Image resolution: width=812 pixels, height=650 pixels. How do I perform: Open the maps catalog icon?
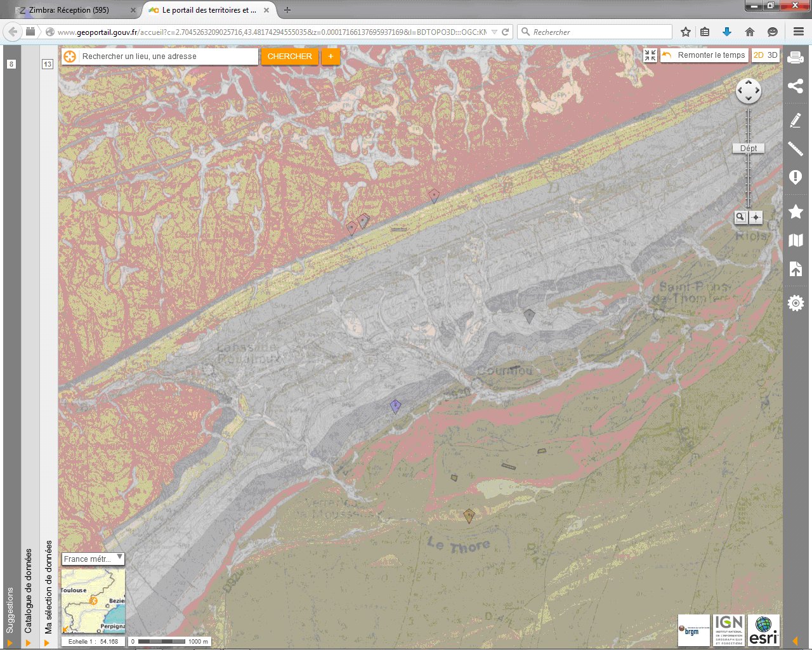[x=796, y=241]
